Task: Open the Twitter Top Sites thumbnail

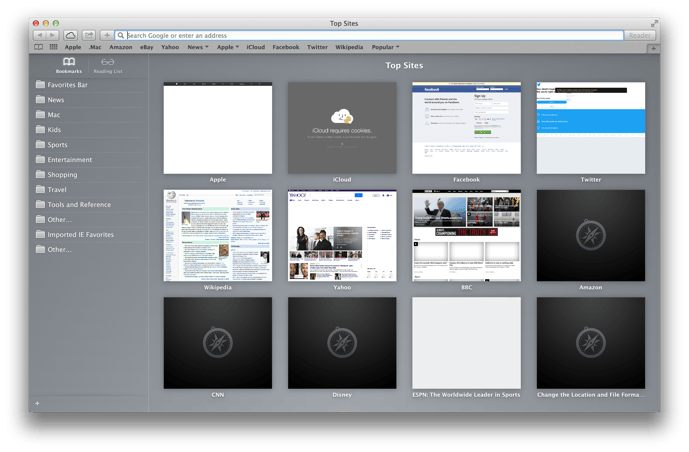Action: [591, 128]
